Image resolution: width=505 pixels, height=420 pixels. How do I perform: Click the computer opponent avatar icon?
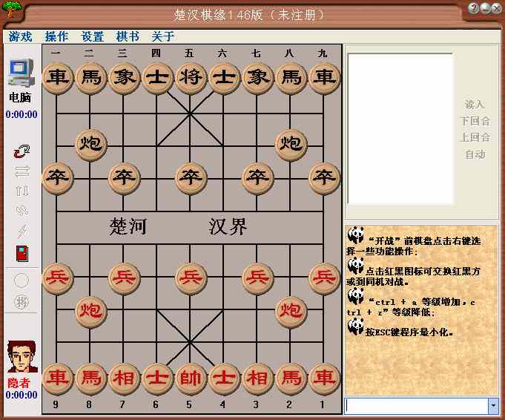[x=22, y=73]
